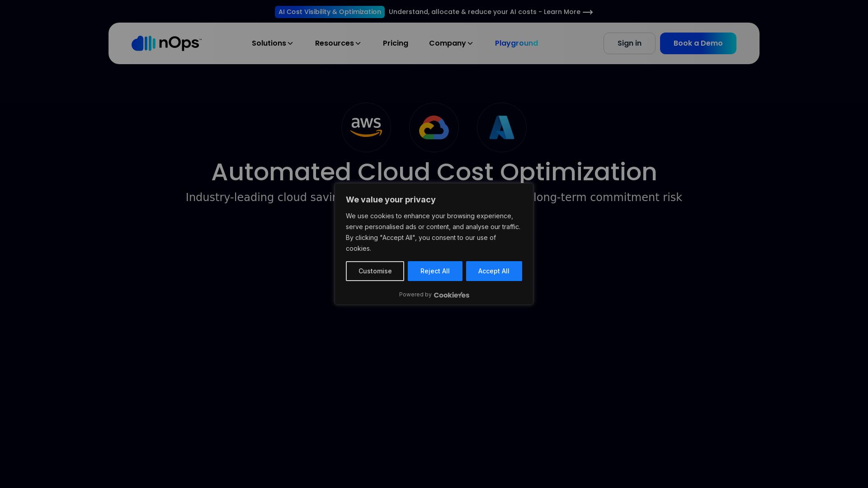This screenshot has width=868, height=488.
Task: Click the We value your privacy heading
Action: pos(391,200)
